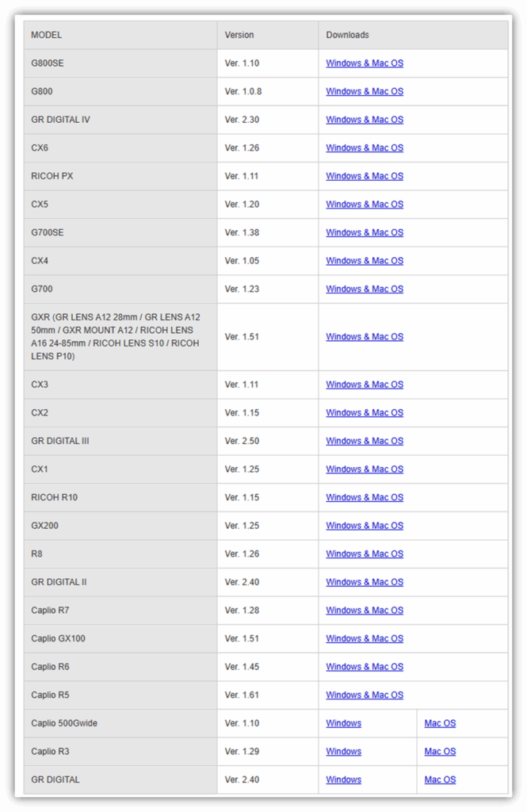The image size is (527, 812).
Task: Open the CX6 firmware download link
Action: (x=365, y=147)
